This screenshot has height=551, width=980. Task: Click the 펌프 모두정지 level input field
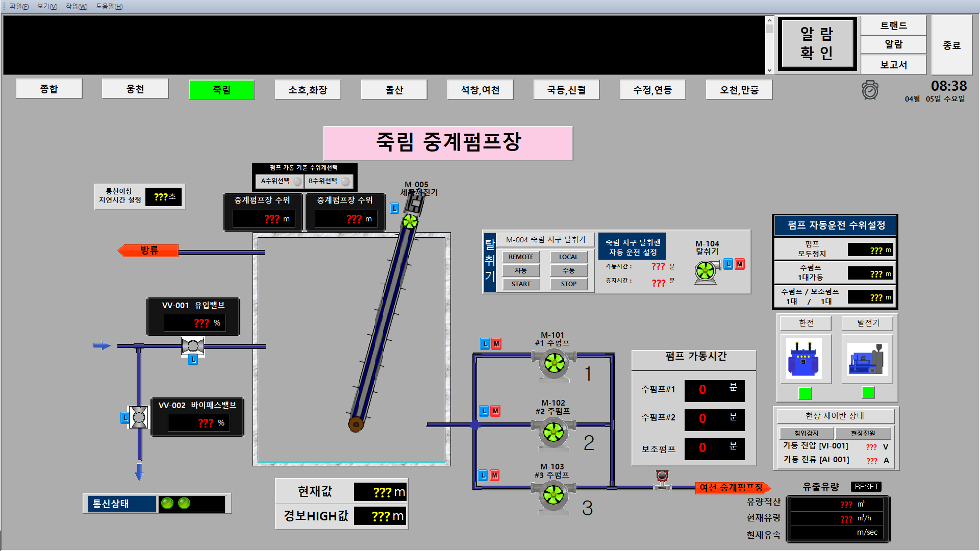click(x=870, y=250)
